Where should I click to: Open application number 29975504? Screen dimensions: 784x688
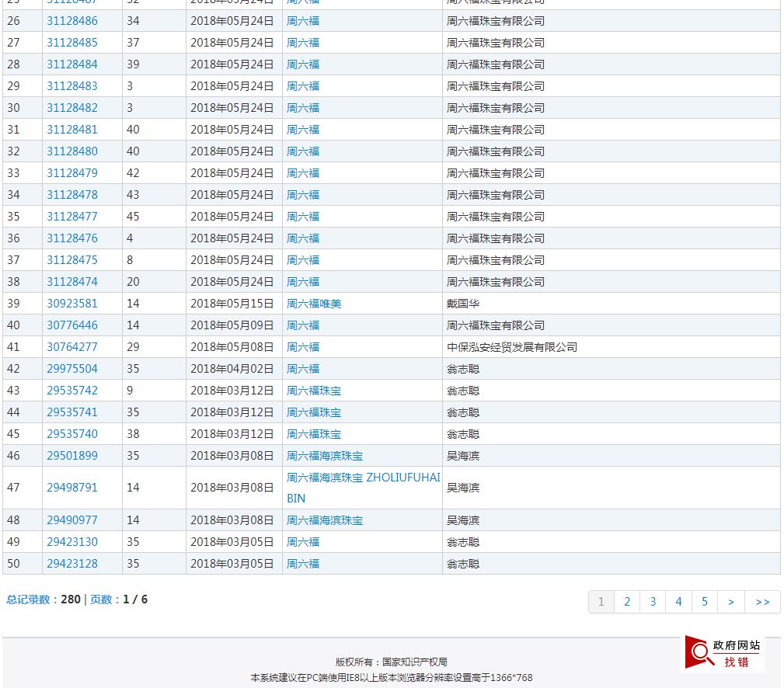[72, 369]
